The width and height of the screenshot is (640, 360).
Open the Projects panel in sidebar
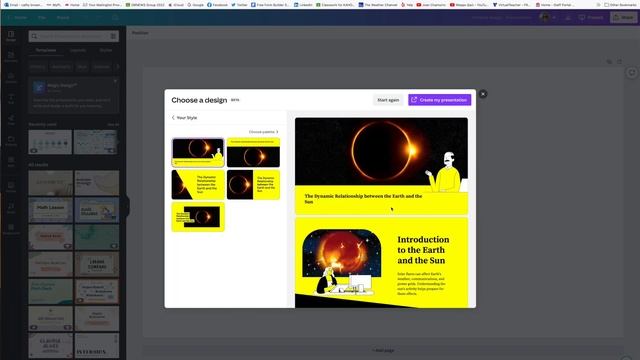pos(11,141)
